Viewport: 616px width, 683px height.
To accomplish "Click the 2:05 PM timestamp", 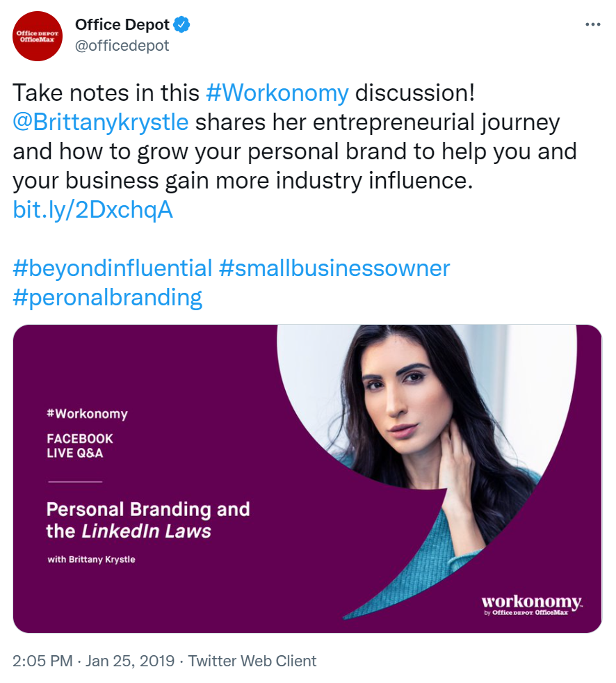I will (42, 661).
